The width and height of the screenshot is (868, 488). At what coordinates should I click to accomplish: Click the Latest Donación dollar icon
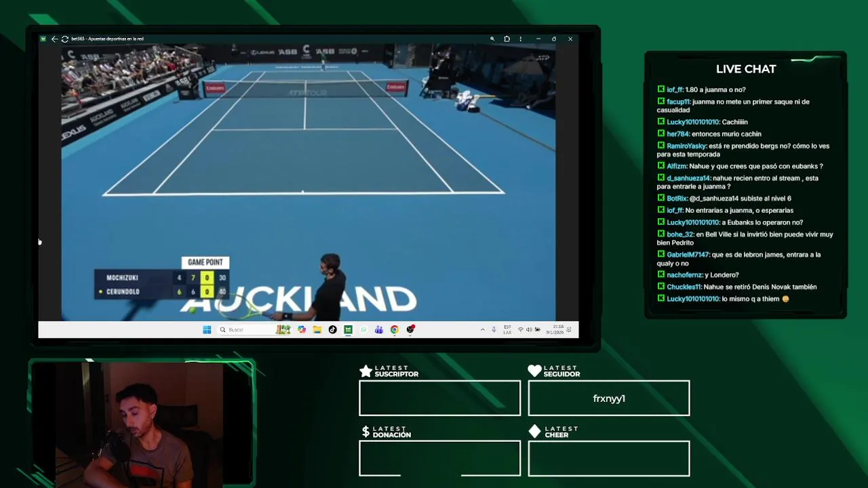pos(366,432)
